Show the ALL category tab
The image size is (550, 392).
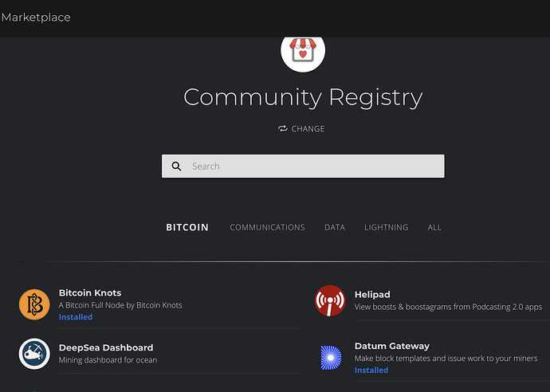[x=434, y=227]
